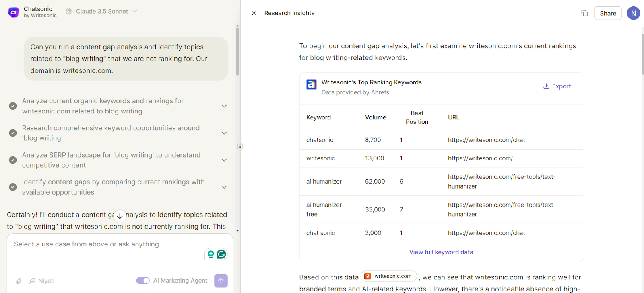Click the writesonic.com source chip
Image resolution: width=644 pixels, height=293 pixels.
tap(388, 276)
